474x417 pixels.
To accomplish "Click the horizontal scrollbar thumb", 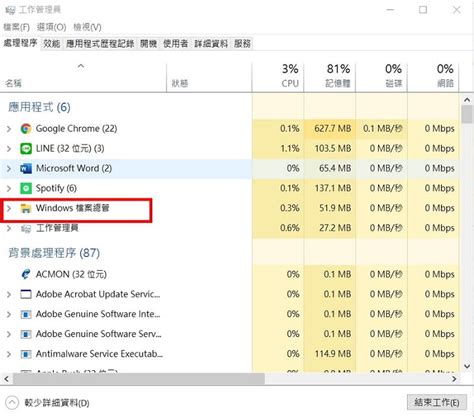I will 138,379.
